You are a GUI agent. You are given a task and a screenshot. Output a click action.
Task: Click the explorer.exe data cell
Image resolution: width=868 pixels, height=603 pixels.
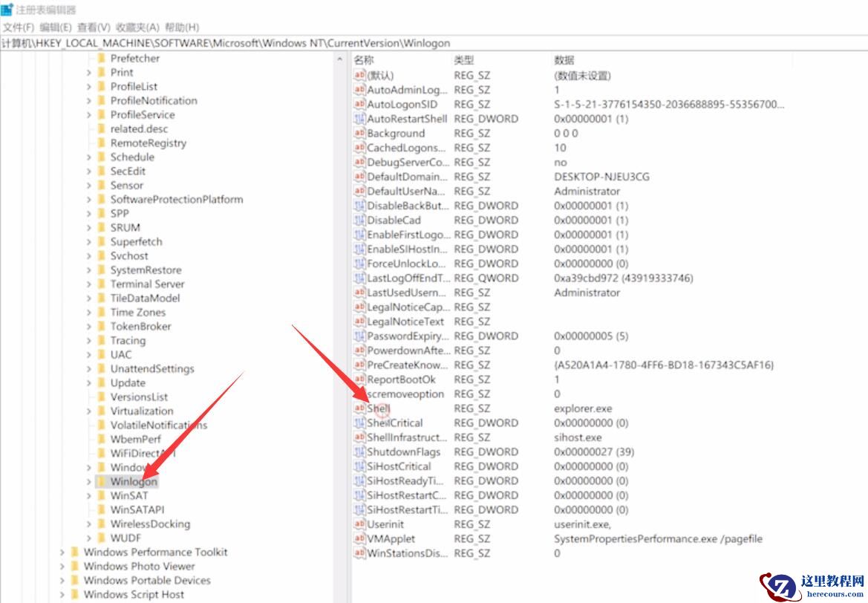click(583, 408)
